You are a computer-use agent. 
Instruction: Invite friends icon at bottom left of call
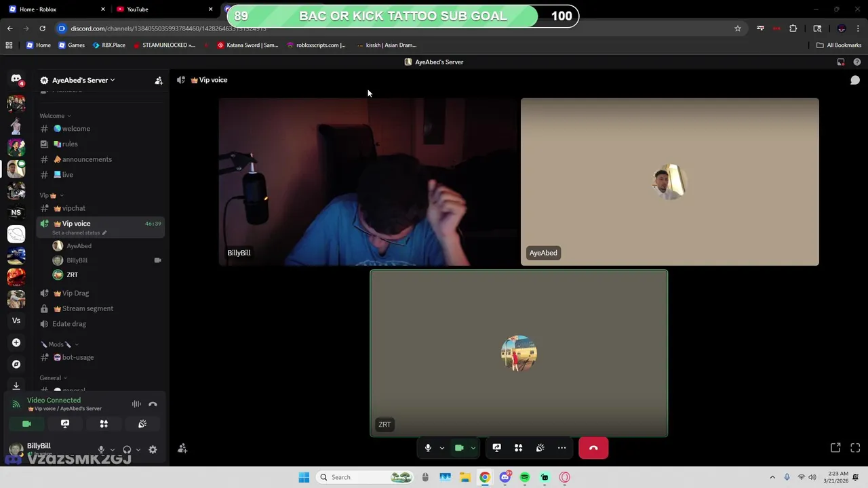point(182,448)
